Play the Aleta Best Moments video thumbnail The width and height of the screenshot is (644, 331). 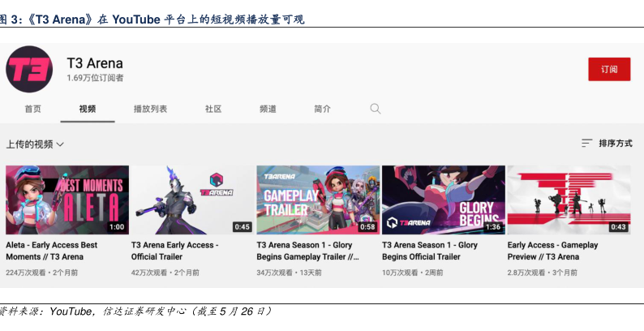(67, 200)
